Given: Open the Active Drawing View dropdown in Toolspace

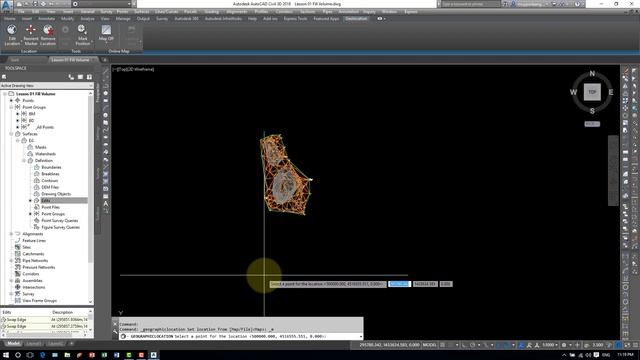Looking at the screenshot, I should tap(47, 86).
